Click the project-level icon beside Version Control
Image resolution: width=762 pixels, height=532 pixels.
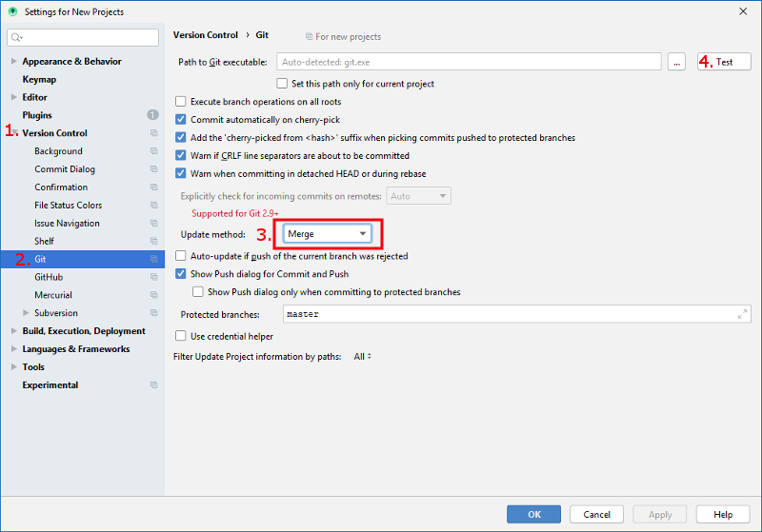pos(153,133)
